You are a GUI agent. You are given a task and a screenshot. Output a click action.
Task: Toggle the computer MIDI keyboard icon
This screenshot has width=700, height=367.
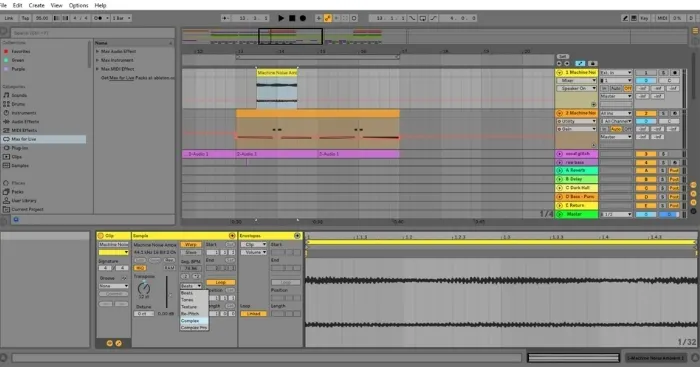pos(634,18)
